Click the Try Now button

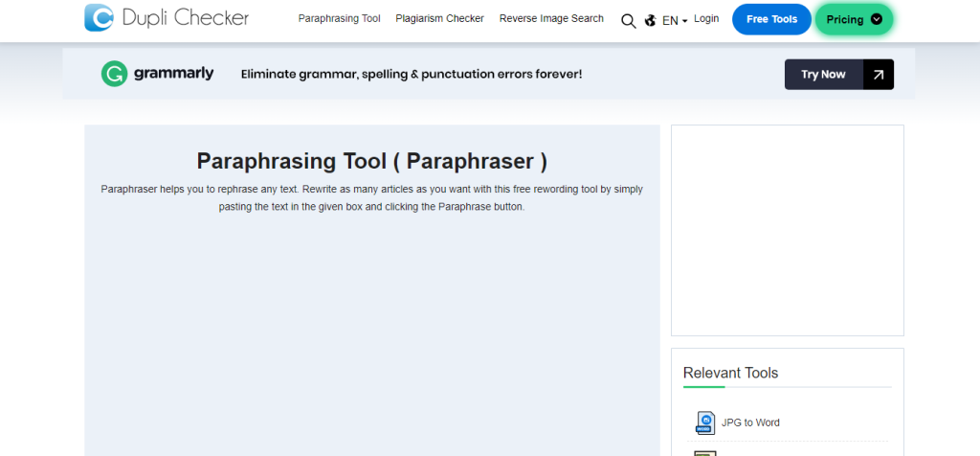[x=839, y=75]
